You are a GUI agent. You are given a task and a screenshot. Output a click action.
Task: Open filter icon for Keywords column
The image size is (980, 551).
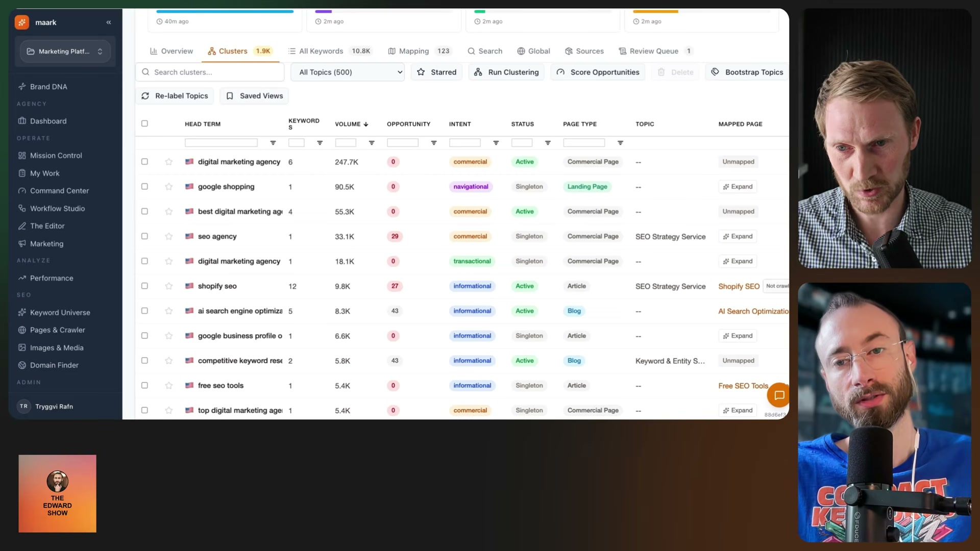tap(320, 143)
